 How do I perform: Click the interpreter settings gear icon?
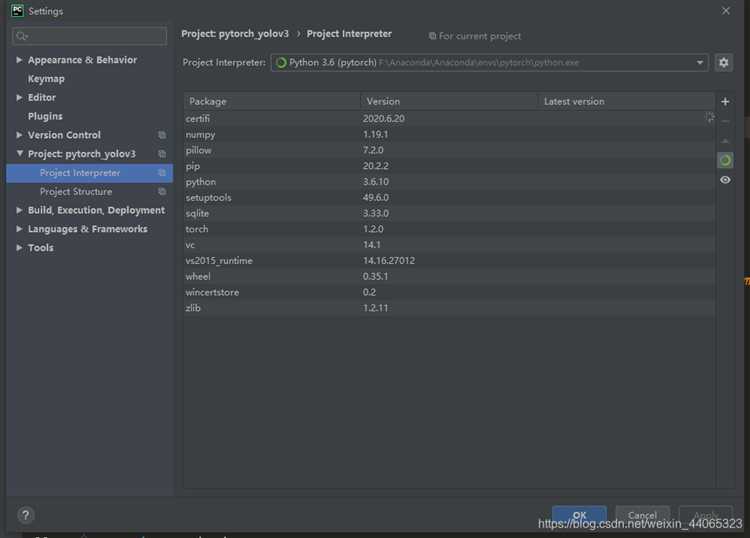(723, 63)
